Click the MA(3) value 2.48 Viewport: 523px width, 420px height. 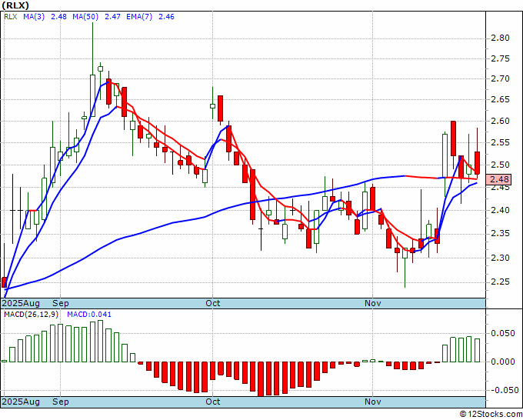point(58,17)
